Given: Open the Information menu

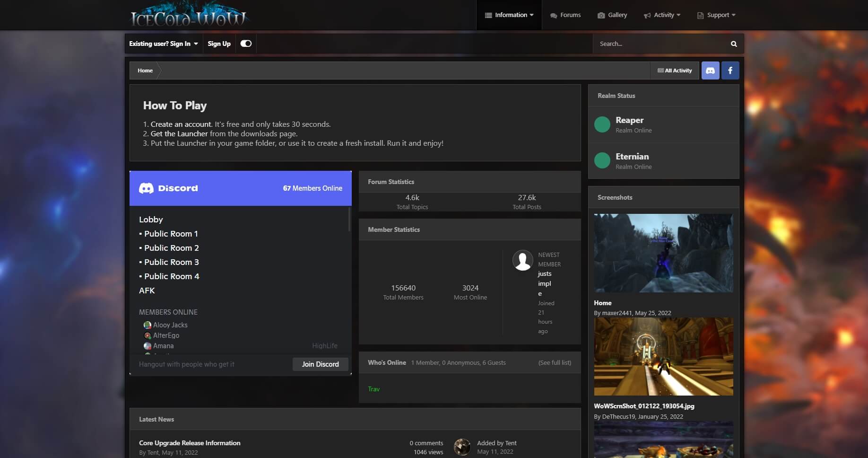Looking at the screenshot, I should tap(509, 15).
